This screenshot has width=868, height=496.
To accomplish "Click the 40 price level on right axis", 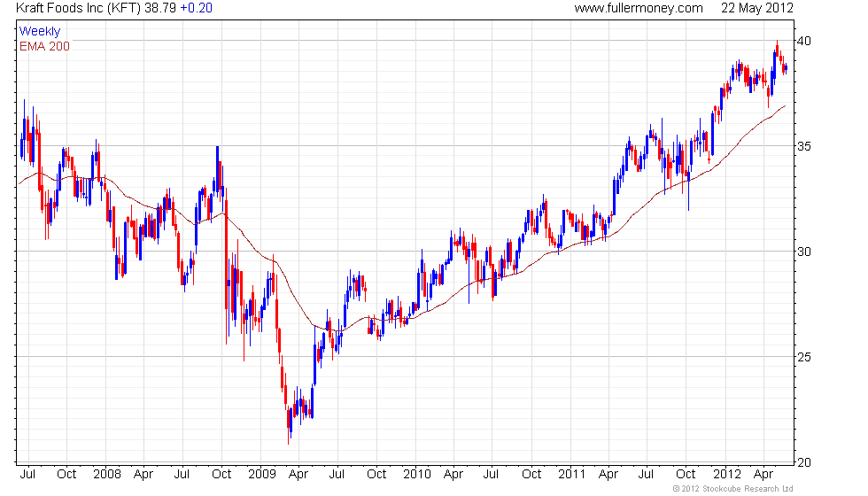I will tap(804, 41).
